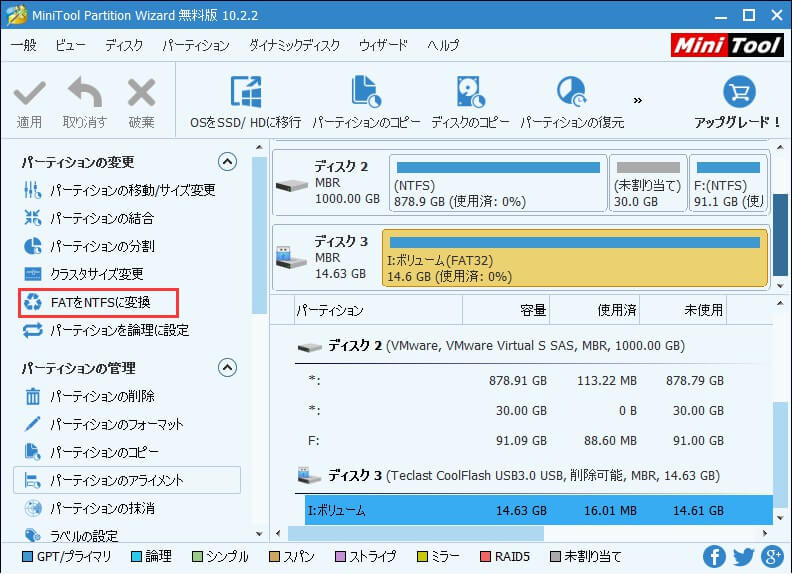Open the ダイナミックディスク menu
Screen dimensions: 792x574
(x=294, y=45)
